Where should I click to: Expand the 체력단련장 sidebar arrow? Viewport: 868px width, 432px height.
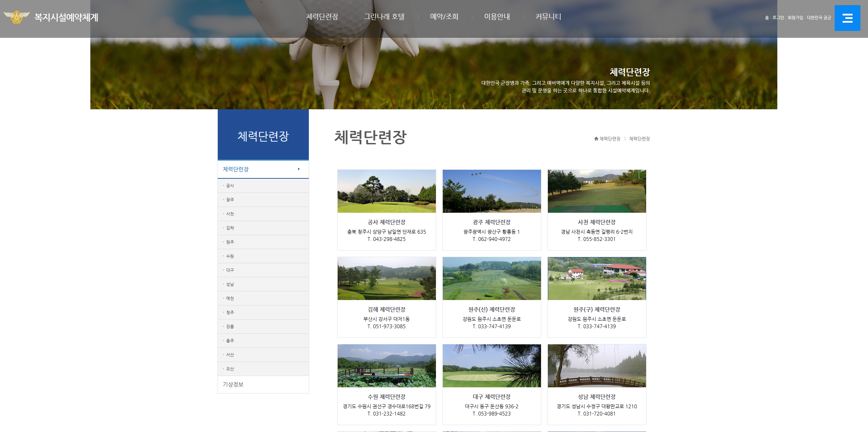(299, 169)
